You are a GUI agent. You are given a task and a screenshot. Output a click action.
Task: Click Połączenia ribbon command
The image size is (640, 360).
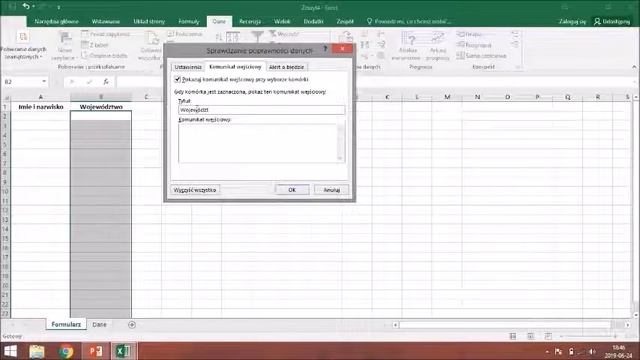(185, 34)
